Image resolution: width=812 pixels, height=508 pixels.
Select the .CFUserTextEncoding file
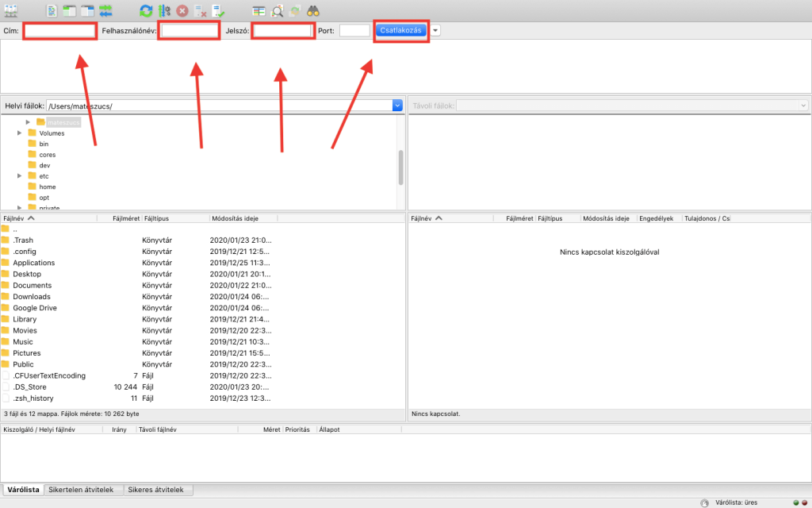203,375
